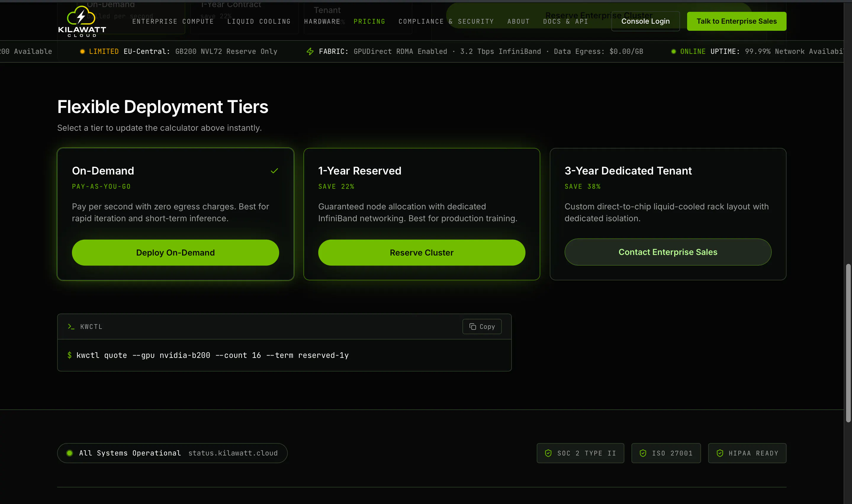Click the 'Guaranteed node allocation' description
The height and width of the screenshot is (504, 852).
pyautogui.click(x=418, y=212)
